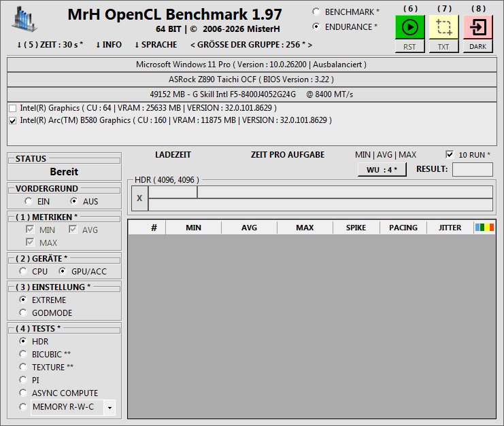Screen dimensions: 504x426
Task: Open the SPRACHE language menu
Action: click(156, 45)
